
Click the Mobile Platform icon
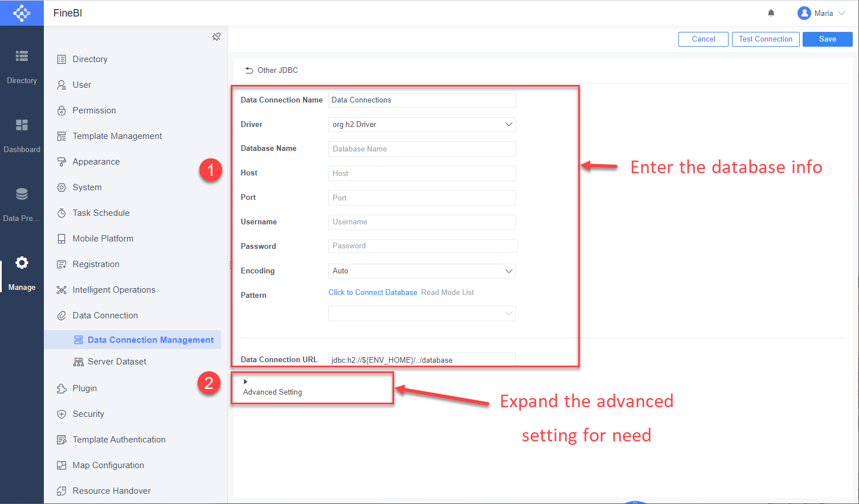pos(62,238)
